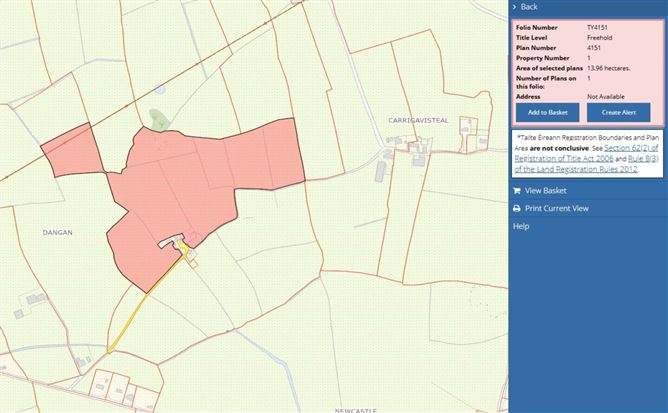Click the Address value Not Available
This screenshot has width=668, height=413.
coord(606,97)
